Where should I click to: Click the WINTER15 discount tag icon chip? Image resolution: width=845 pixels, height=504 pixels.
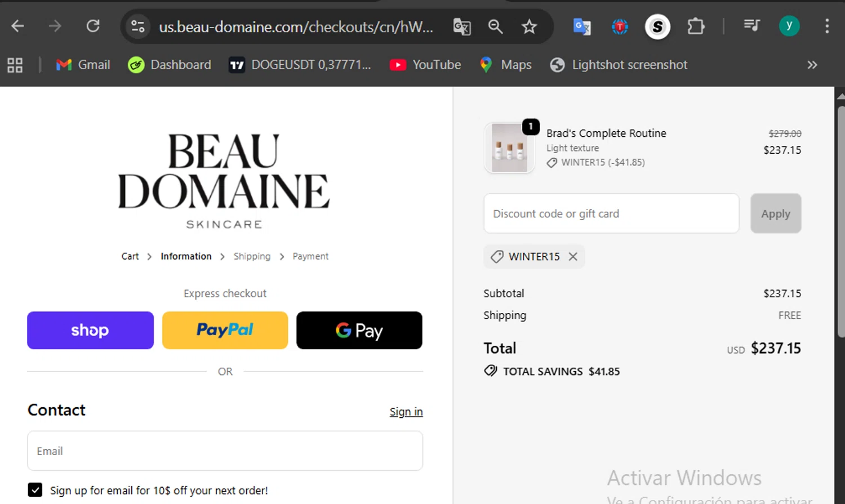tap(534, 256)
